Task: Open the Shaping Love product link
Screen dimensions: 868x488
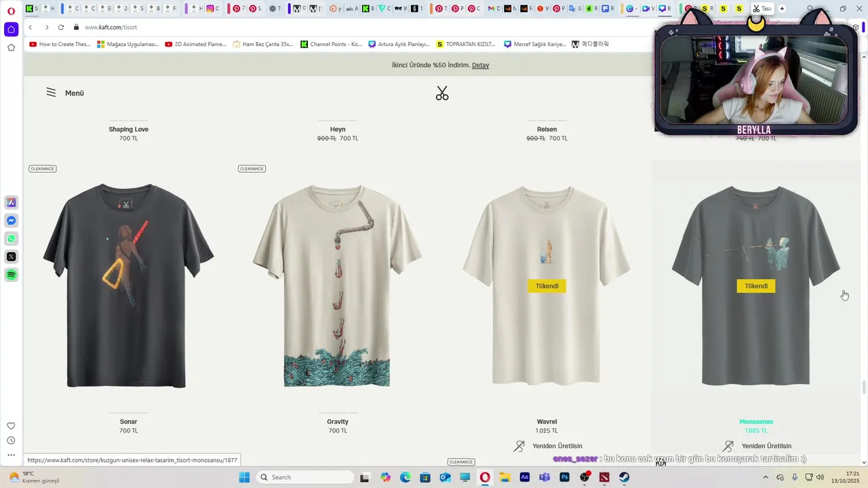Action: point(128,129)
